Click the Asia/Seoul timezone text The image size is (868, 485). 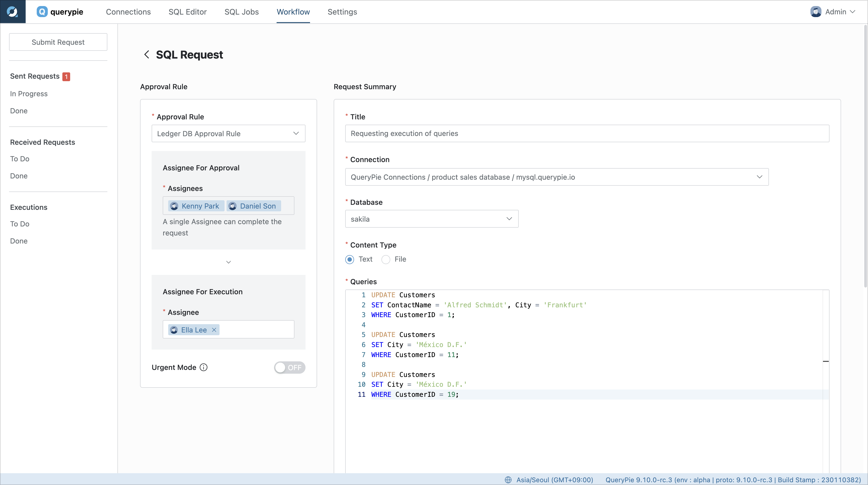[x=555, y=480]
